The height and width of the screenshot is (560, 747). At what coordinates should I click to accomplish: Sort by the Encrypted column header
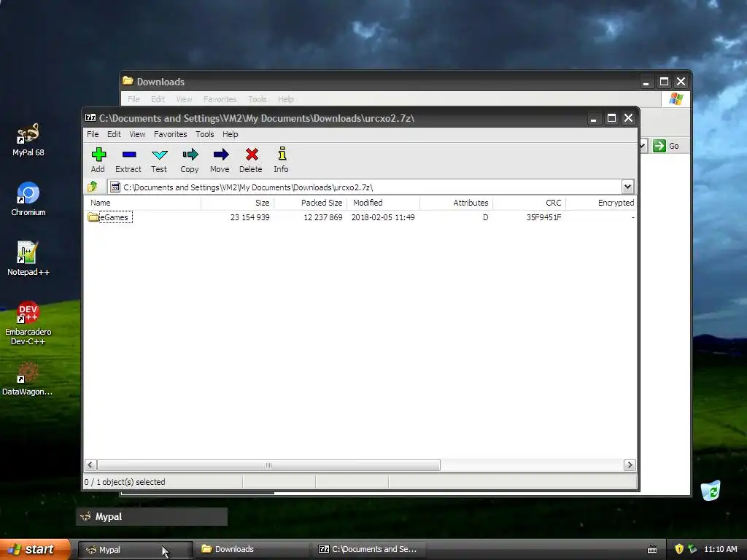(x=601, y=203)
